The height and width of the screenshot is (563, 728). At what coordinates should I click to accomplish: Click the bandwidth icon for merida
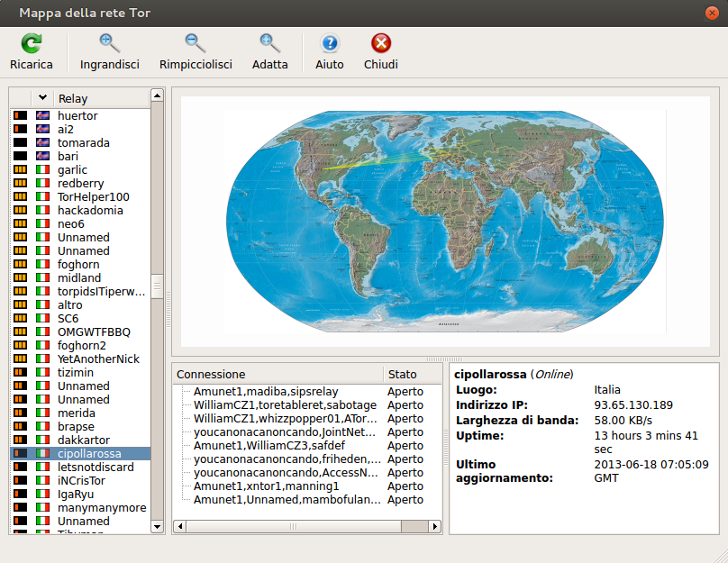21,413
